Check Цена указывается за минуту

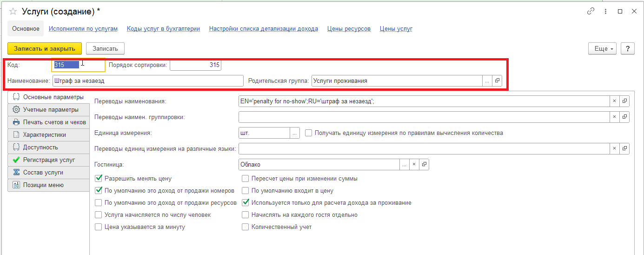point(98,227)
